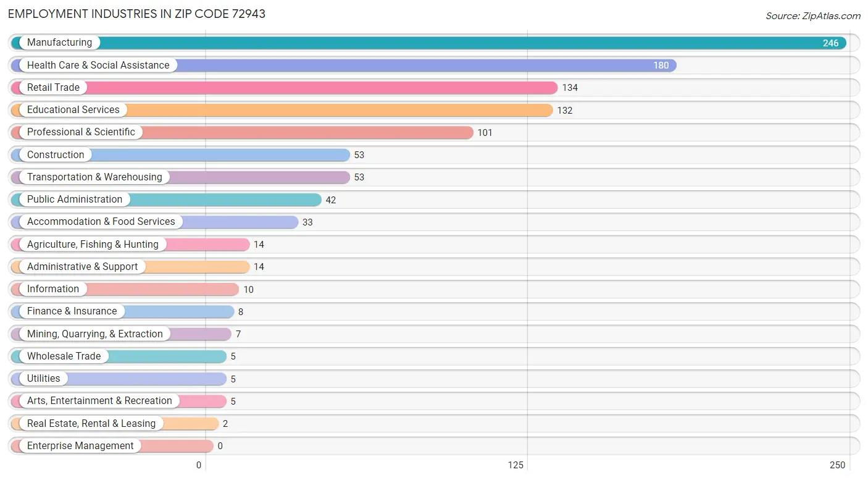
Task: Click the axis tick label 125
Action: (515, 465)
